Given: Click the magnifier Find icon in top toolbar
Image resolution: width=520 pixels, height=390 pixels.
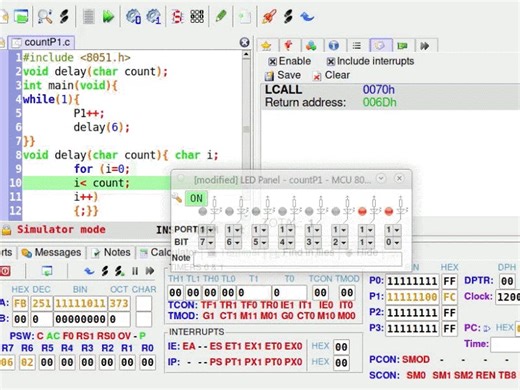Looking at the screenshot, I should [45, 16].
